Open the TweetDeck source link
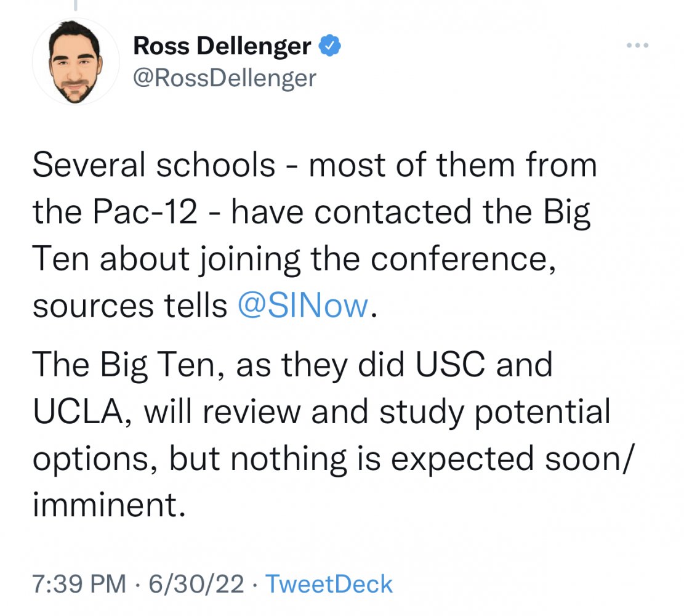This screenshot has height=616, width=684. pyautogui.click(x=329, y=583)
